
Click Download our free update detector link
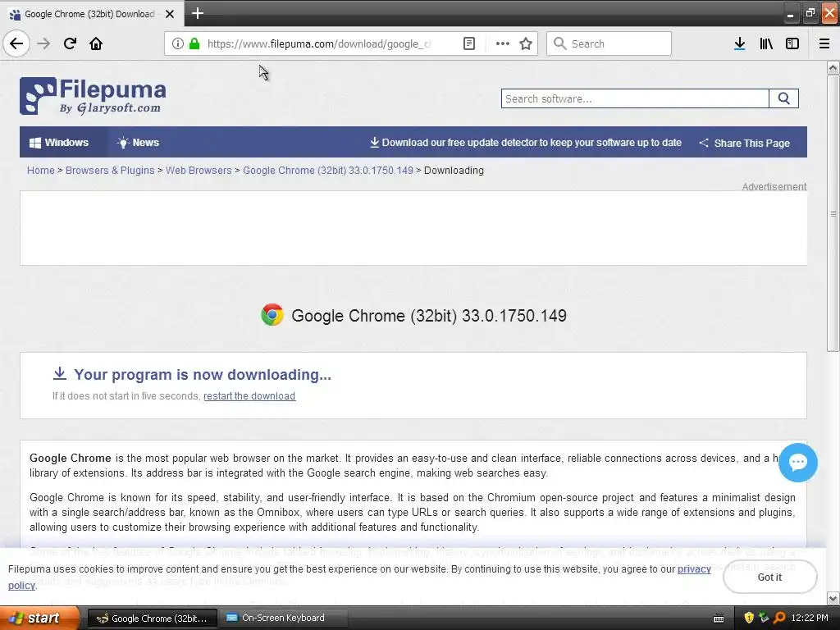526,143
